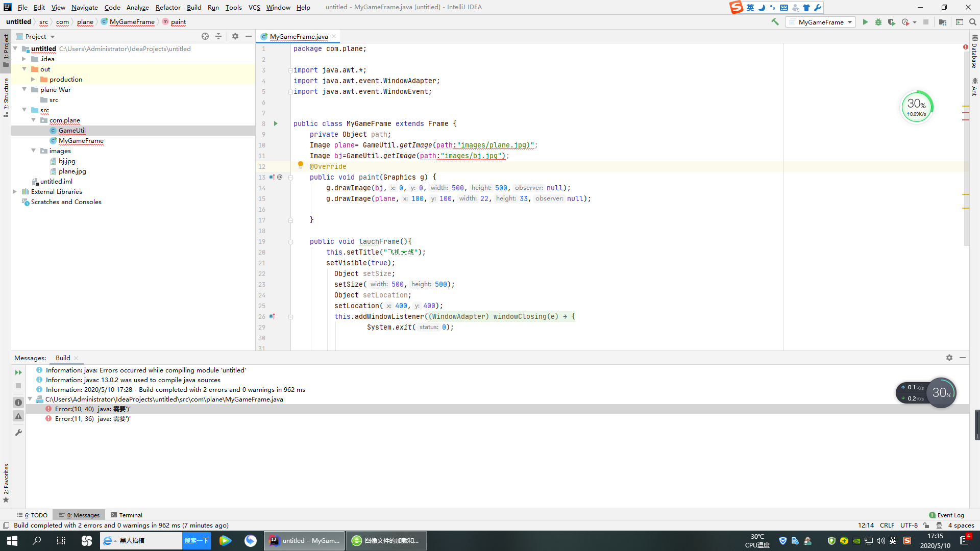Collapse the com.plane package
Screen dimensions: 980x551
(x=33, y=120)
